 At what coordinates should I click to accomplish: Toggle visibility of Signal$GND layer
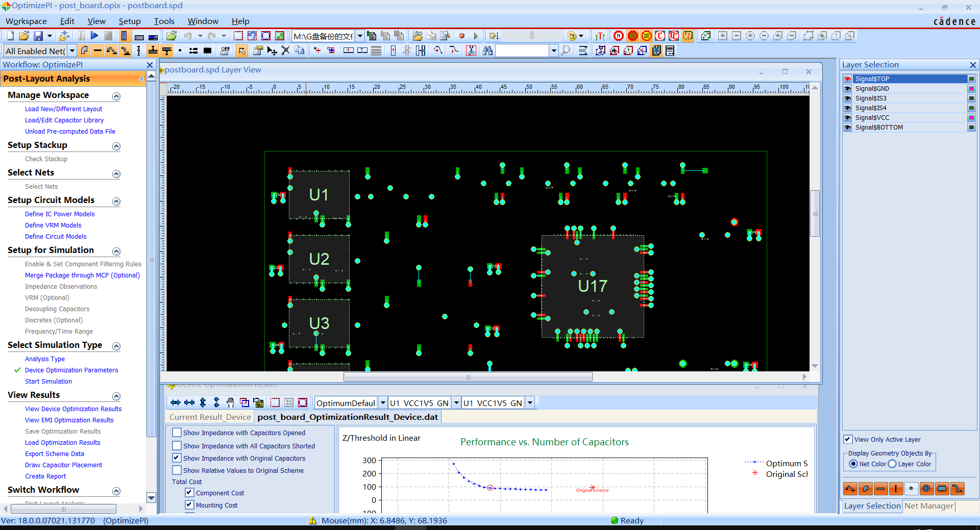[x=848, y=88]
